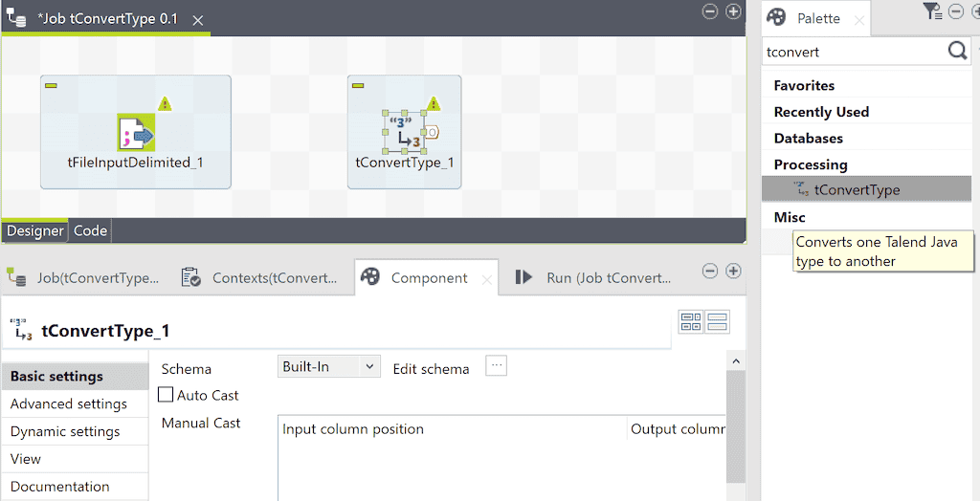The height and width of the screenshot is (501, 980).
Task: Open the Palette filter icon
Action: click(x=932, y=11)
